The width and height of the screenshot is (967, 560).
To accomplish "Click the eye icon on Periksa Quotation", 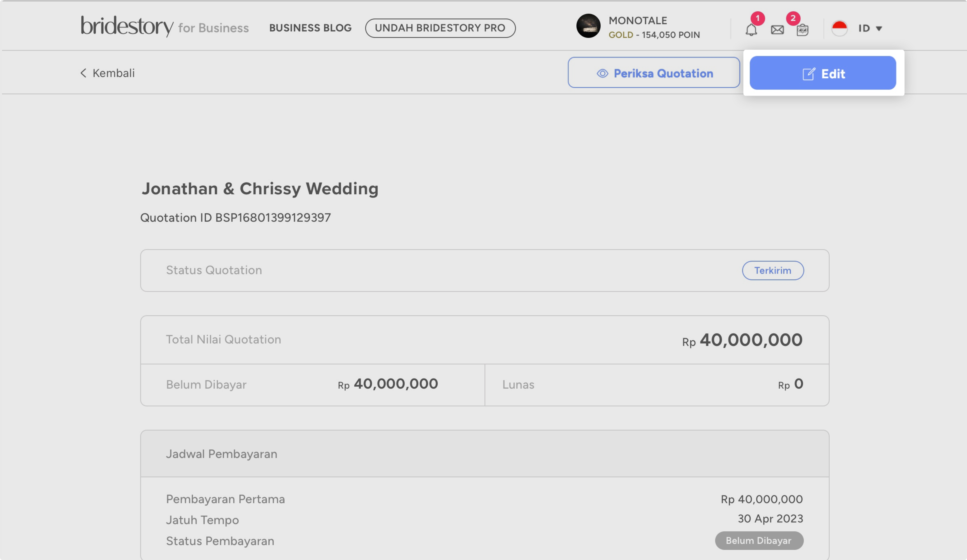I will tap(602, 73).
